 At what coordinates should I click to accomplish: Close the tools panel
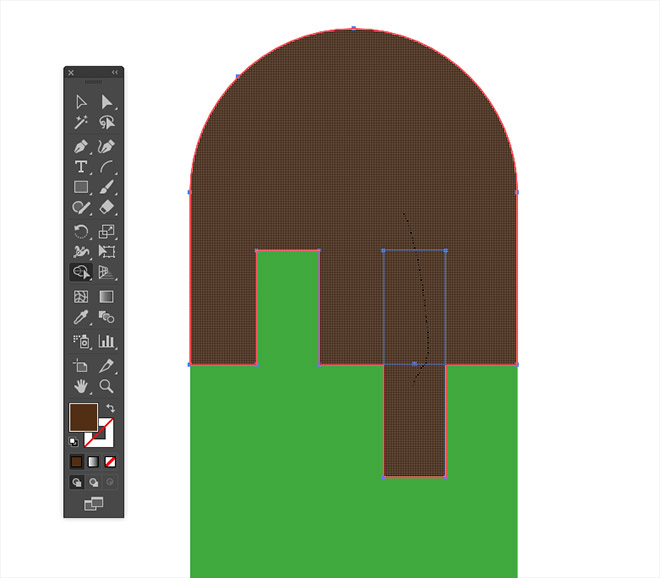[x=71, y=72]
